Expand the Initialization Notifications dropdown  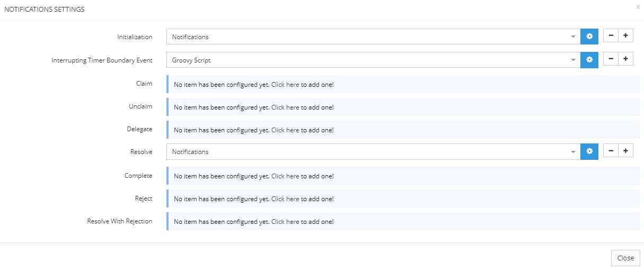point(572,37)
